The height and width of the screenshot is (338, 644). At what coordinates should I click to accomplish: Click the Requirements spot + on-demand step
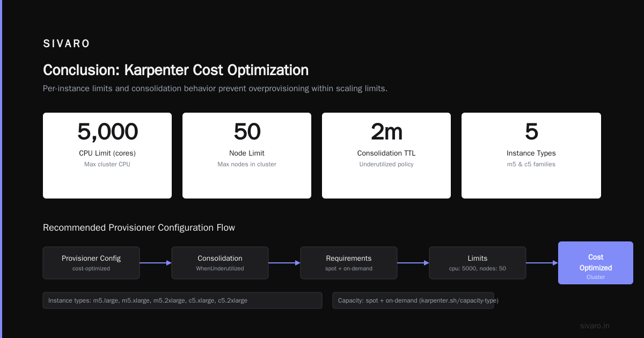point(349,263)
